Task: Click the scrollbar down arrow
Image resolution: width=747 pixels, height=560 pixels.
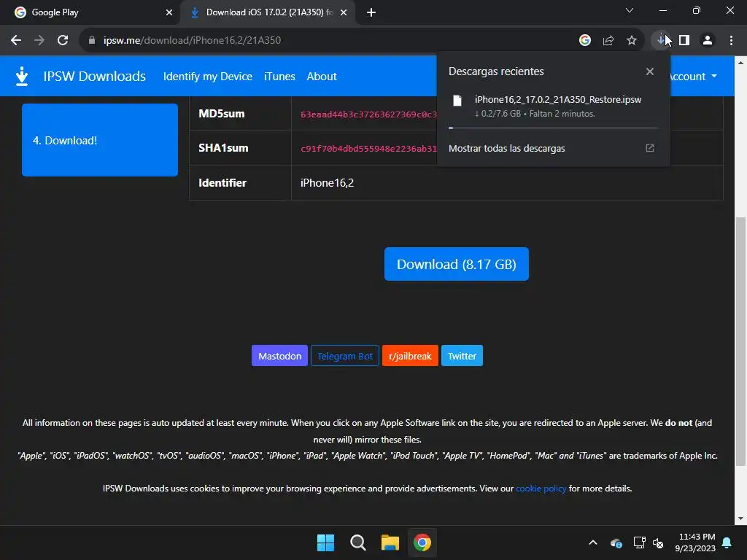Action: [741, 518]
